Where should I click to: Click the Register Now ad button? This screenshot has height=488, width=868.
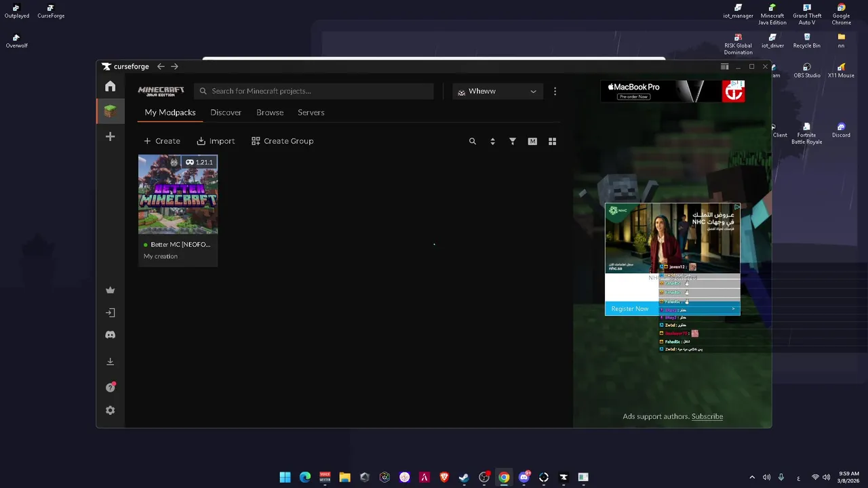pos(630,308)
